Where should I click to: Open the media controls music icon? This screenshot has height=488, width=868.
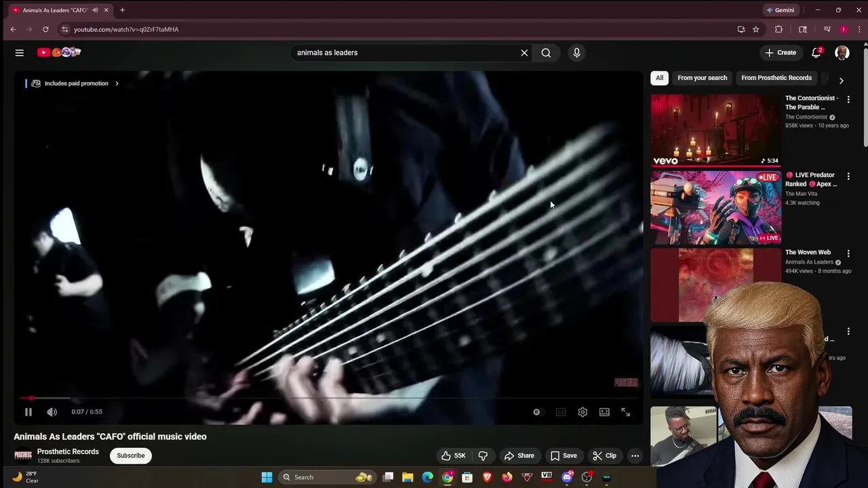[827, 30]
